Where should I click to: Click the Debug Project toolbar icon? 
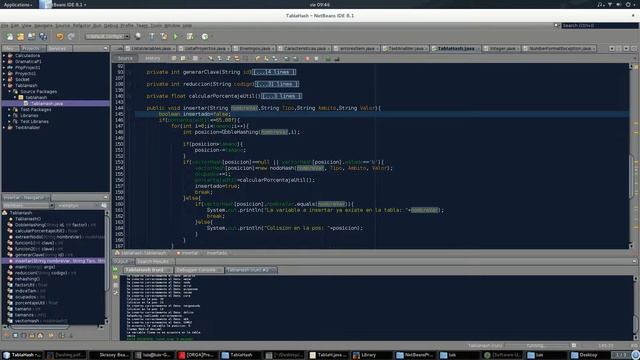click(x=190, y=37)
